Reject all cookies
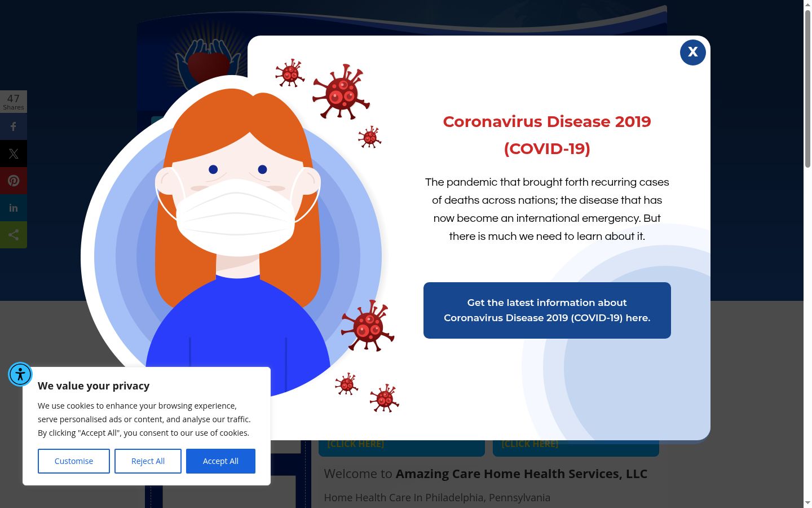Viewport: 812px width, 508px height. (148, 461)
